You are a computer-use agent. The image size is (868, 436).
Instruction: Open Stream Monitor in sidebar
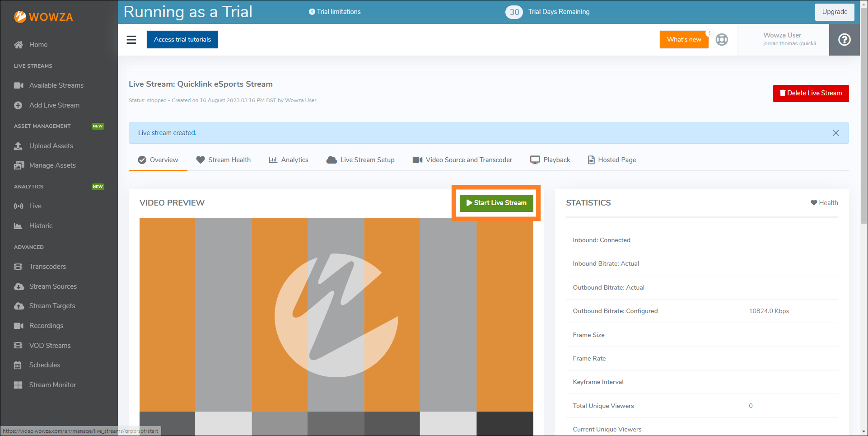(x=52, y=385)
